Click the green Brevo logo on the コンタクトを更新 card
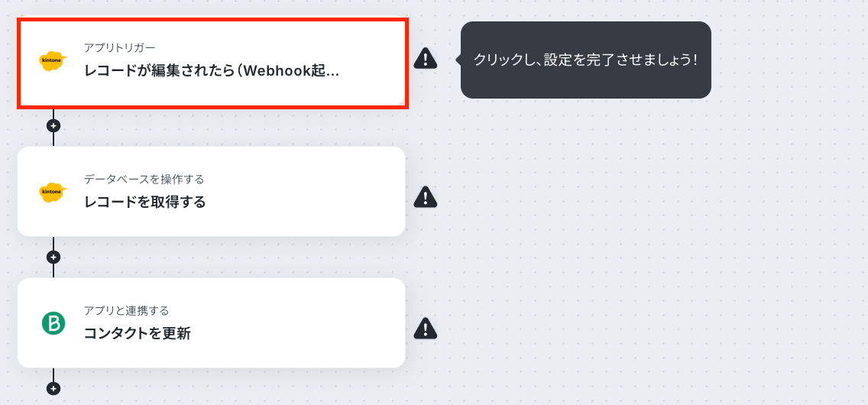This screenshot has width=868, height=405. (53, 323)
